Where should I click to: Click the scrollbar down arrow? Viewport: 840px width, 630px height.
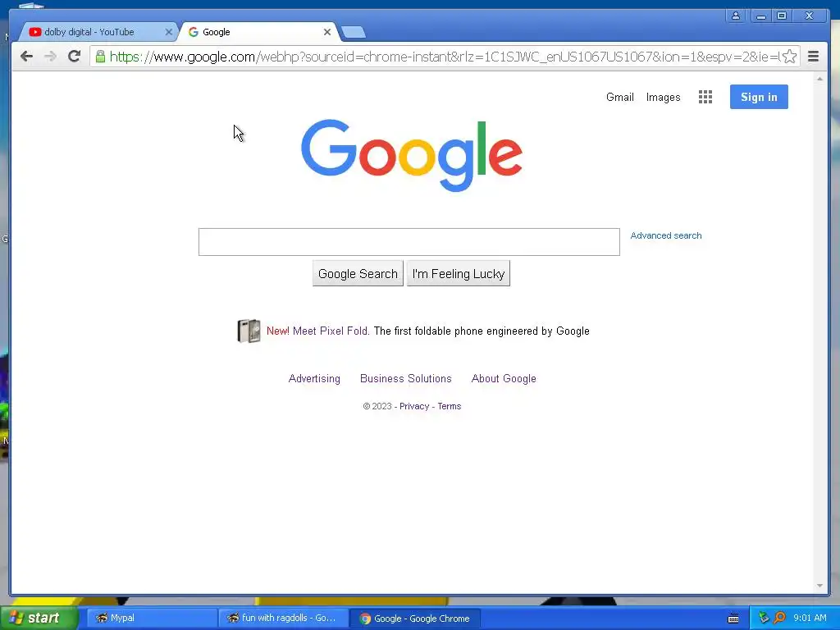tap(819, 586)
